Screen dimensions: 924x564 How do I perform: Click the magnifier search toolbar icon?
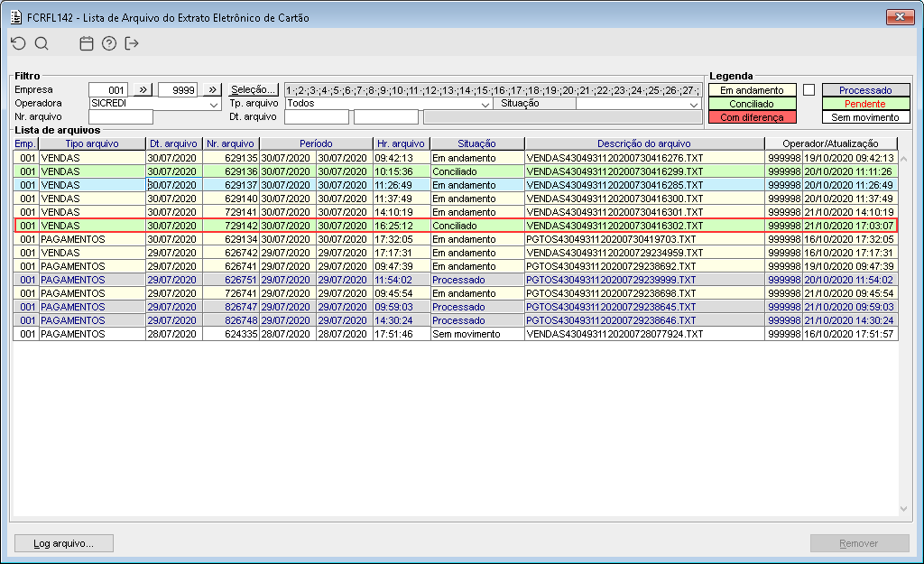(x=42, y=43)
